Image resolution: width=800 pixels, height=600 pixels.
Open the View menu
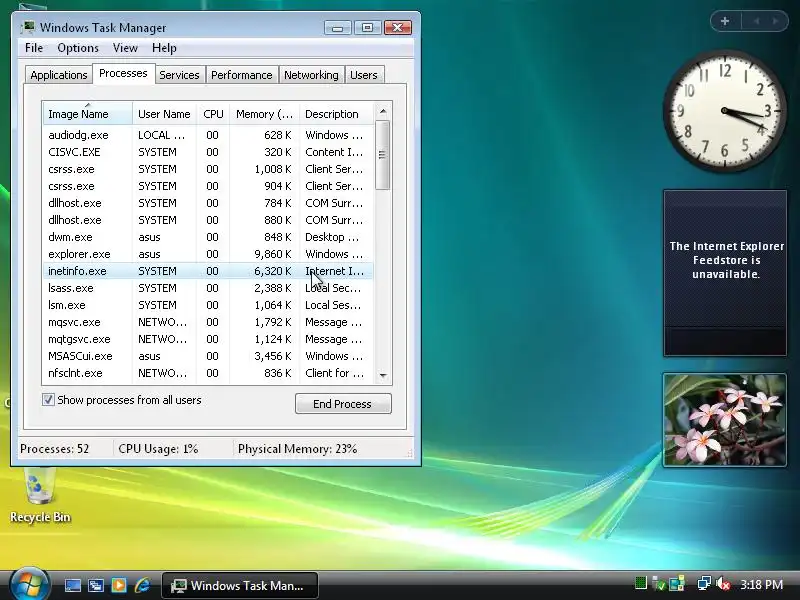(125, 48)
